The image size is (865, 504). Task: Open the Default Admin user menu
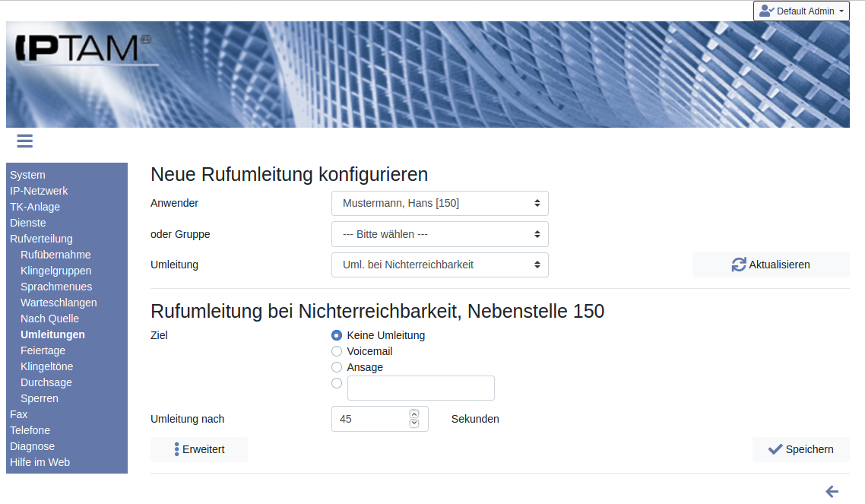coord(801,11)
